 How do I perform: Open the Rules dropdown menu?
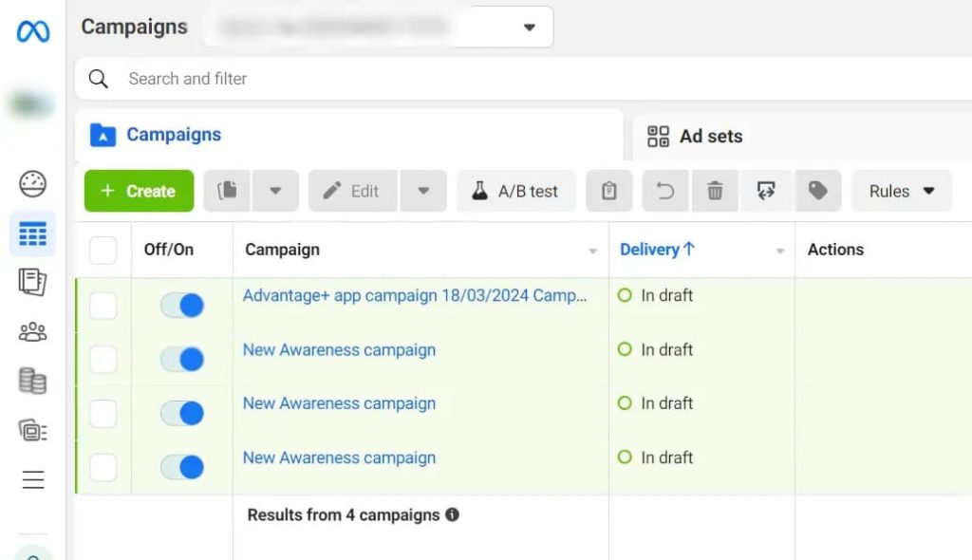tap(902, 191)
